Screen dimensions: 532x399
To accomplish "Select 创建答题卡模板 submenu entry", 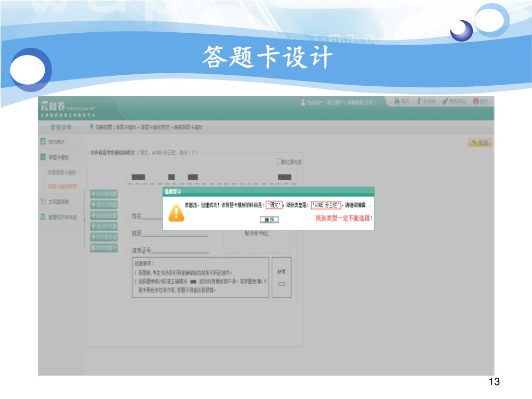I will pos(61,172).
